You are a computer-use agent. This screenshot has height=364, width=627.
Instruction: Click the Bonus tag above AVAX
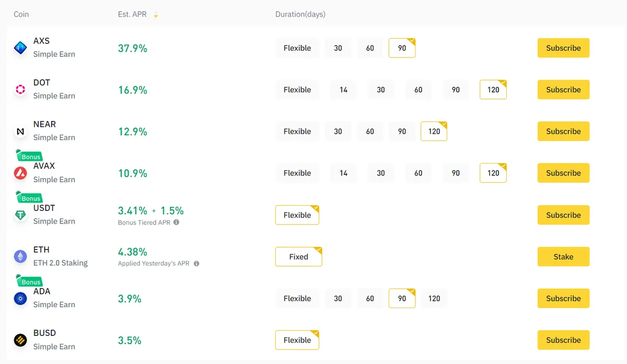[29, 156]
